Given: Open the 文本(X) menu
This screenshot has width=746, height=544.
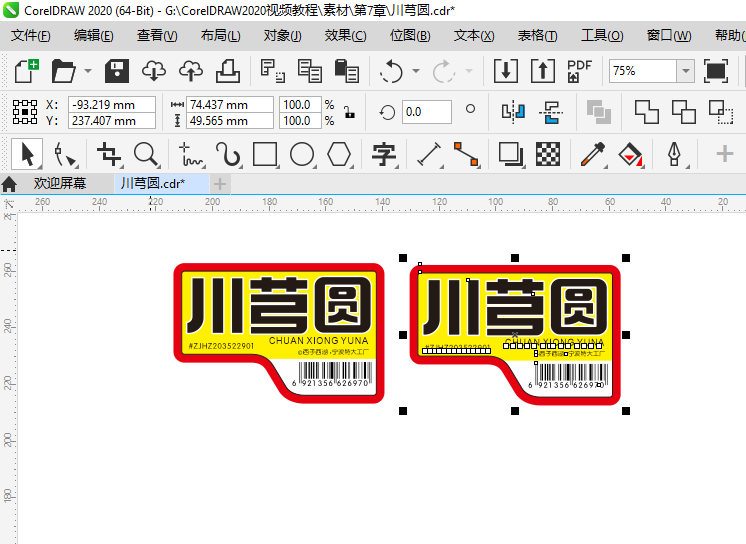Looking at the screenshot, I should (x=474, y=35).
